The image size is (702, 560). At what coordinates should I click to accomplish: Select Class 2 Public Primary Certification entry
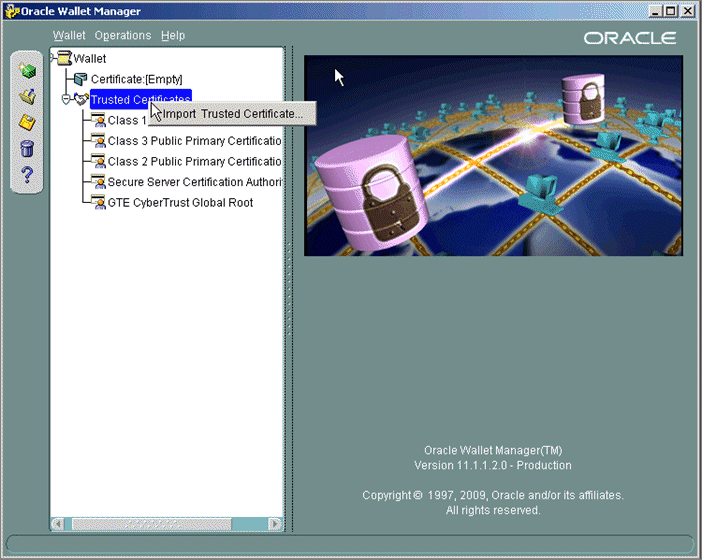point(194,162)
